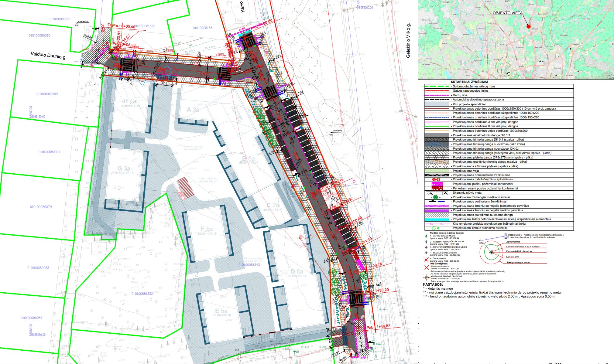Click the red relocated containers legend icon
614x364 pixels.
tap(437, 188)
